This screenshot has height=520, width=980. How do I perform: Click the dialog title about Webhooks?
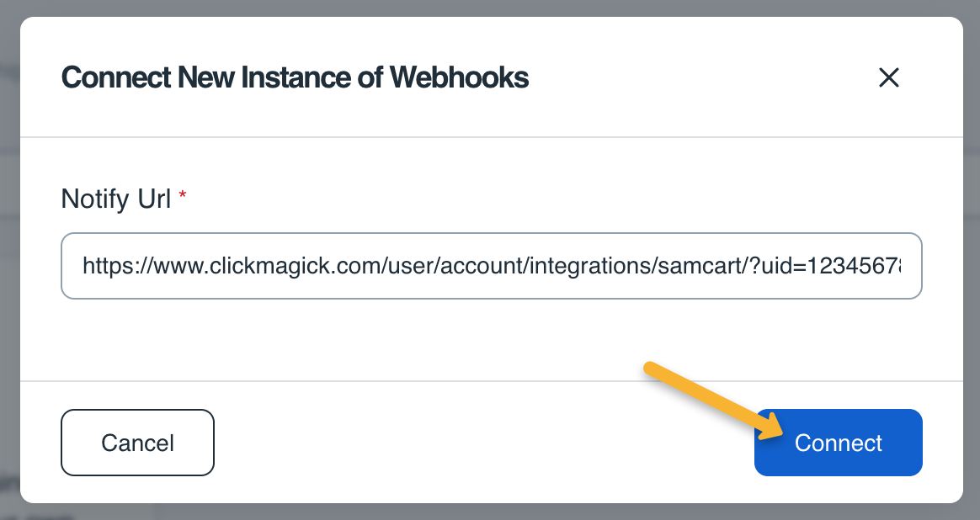click(x=295, y=77)
